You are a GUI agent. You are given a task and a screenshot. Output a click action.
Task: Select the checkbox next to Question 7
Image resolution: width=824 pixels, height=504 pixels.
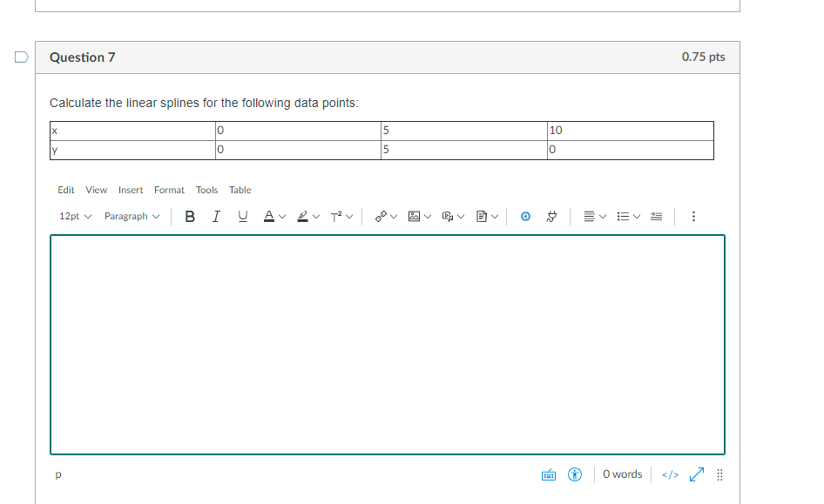pyautogui.click(x=21, y=57)
